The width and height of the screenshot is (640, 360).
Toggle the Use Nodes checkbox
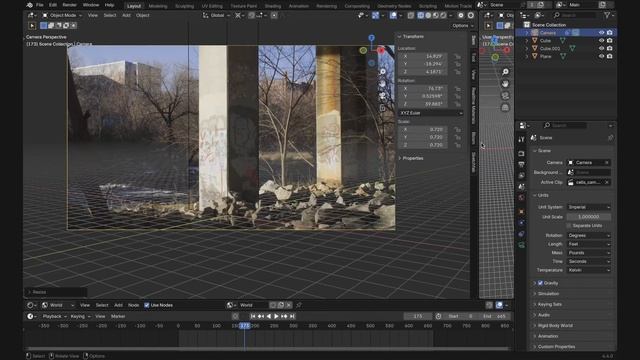(147, 305)
